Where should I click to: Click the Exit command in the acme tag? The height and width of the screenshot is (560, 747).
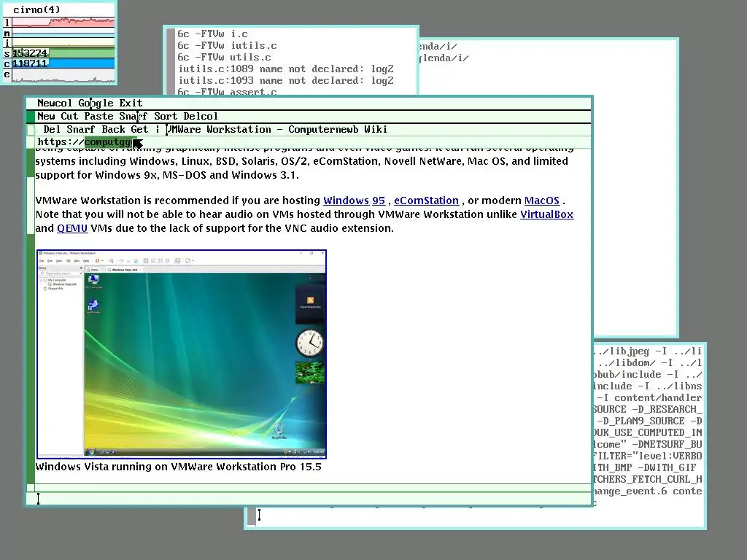tap(131, 103)
